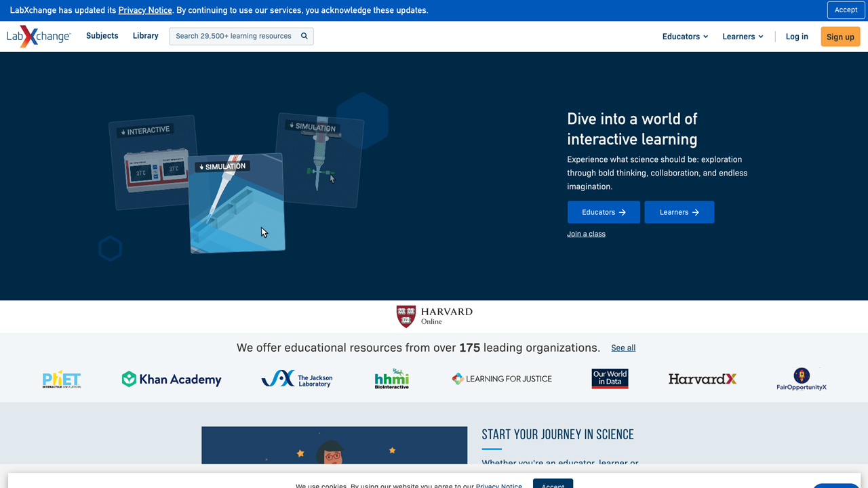Select the Our World in Data logo
This screenshot has width=868, height=488.
click(x=610, y=379)
